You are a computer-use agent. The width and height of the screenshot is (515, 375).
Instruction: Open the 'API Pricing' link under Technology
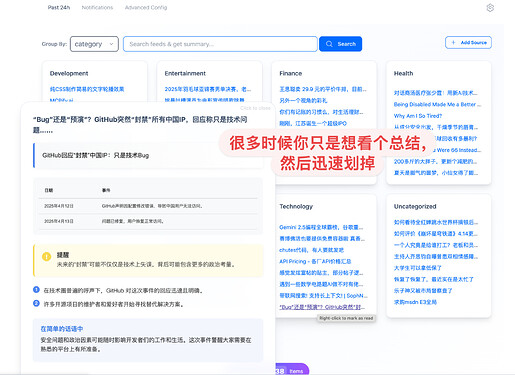pyautogui.click(x=315, y=261)
